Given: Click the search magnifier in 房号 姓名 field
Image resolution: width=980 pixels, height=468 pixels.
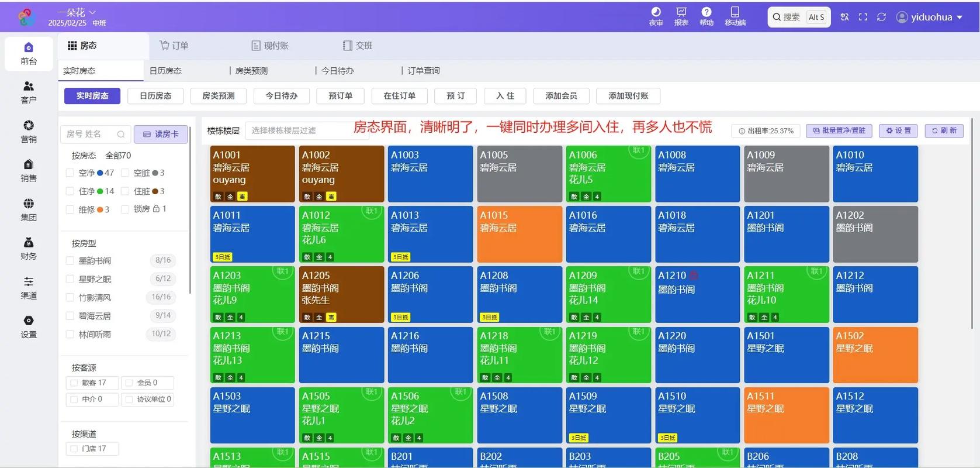Looking at the screenshot, I should tap(121, 134).
